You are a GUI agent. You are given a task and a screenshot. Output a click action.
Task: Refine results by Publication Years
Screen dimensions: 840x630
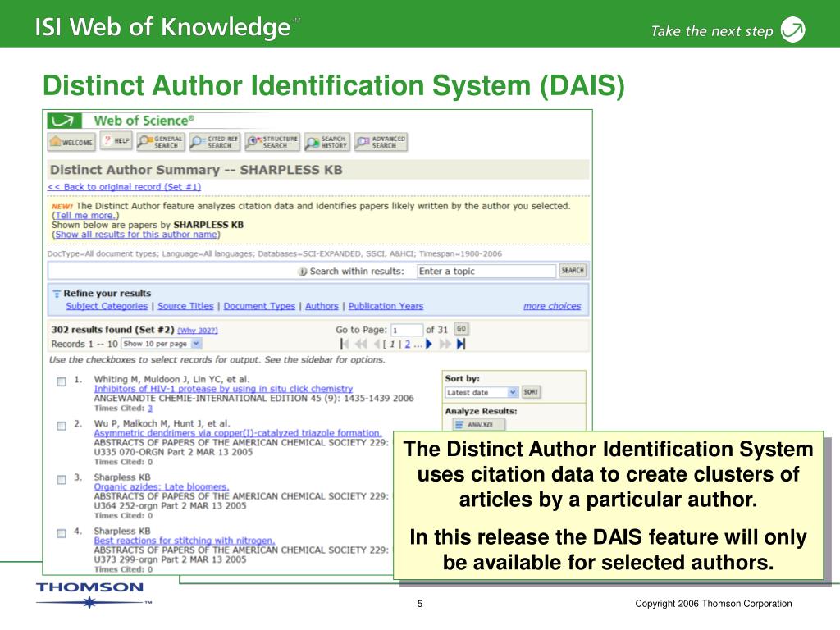[386, 306]
